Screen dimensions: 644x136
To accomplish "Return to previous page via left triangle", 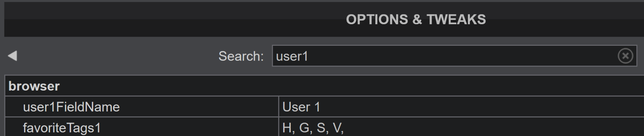I will (x=12, y=56).
